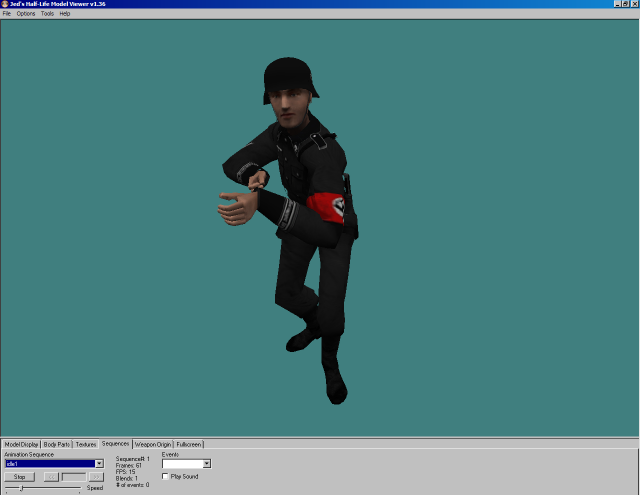The width and height of the screenshot is (640, 495).
Task: Switch to the Model Display tab
Action: 21,444
